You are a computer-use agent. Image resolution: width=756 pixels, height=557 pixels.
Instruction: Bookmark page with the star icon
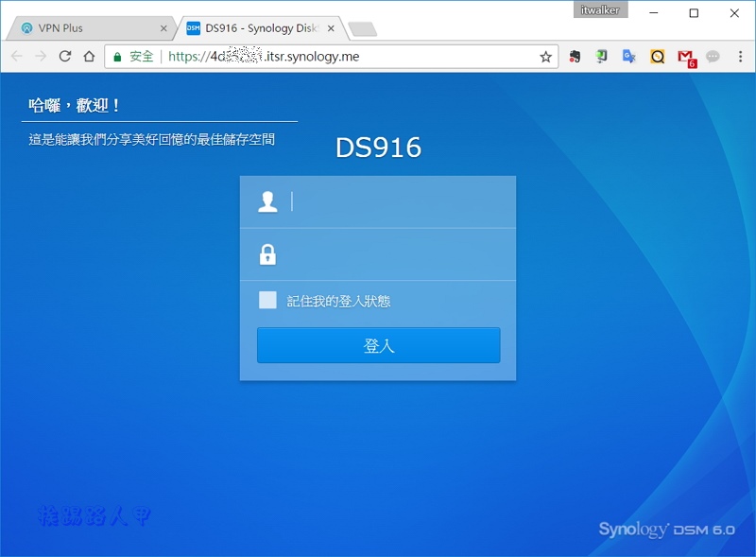click(545, 57)
